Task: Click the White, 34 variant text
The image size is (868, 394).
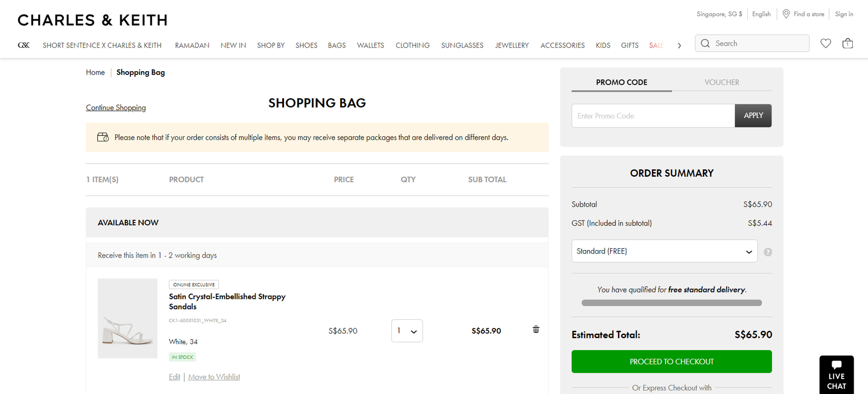Action: (183, 341)
